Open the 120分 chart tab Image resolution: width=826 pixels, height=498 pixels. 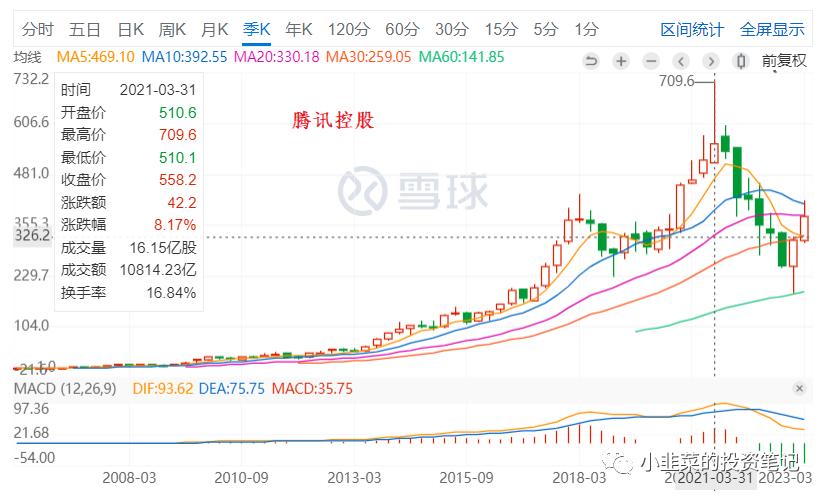pos(349,29)
